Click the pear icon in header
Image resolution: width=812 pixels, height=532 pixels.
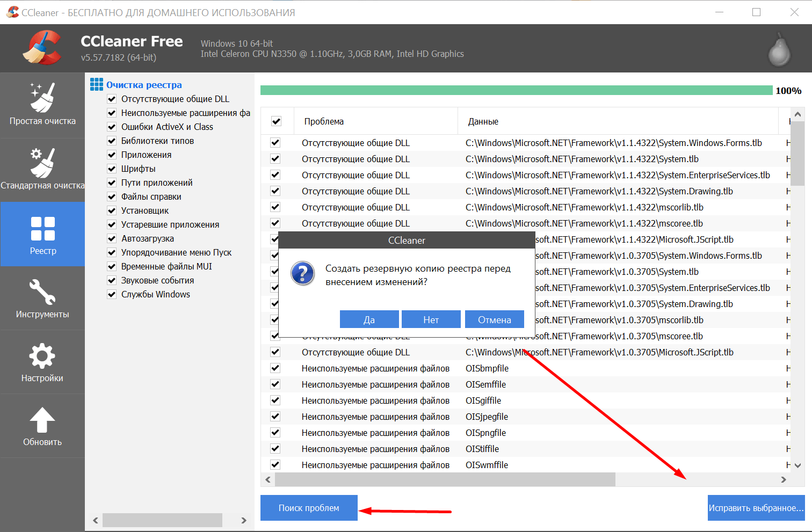(779, 50)
